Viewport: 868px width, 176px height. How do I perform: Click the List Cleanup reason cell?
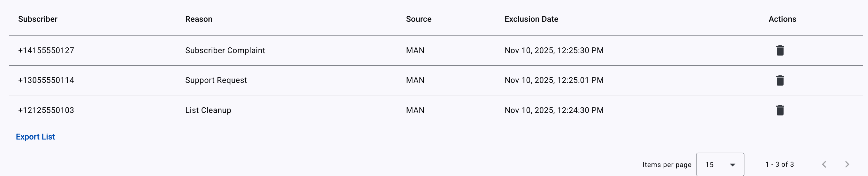coord(208,110)
